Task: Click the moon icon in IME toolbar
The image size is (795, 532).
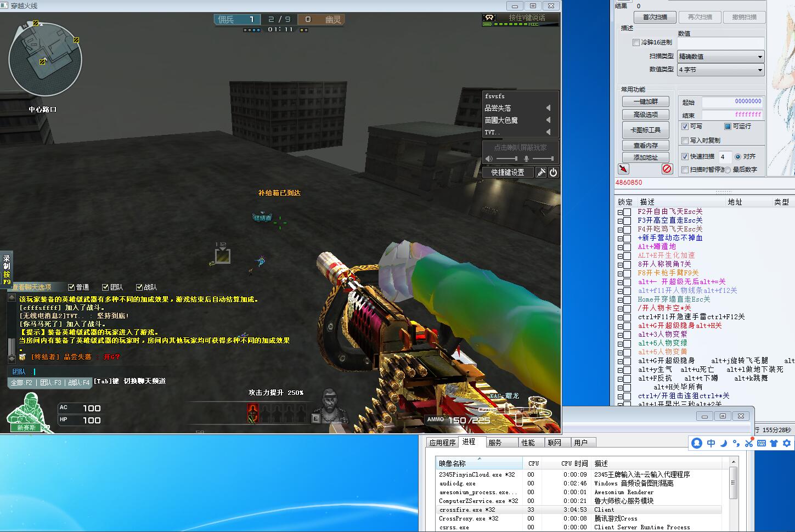Action: tap(724, 443)
